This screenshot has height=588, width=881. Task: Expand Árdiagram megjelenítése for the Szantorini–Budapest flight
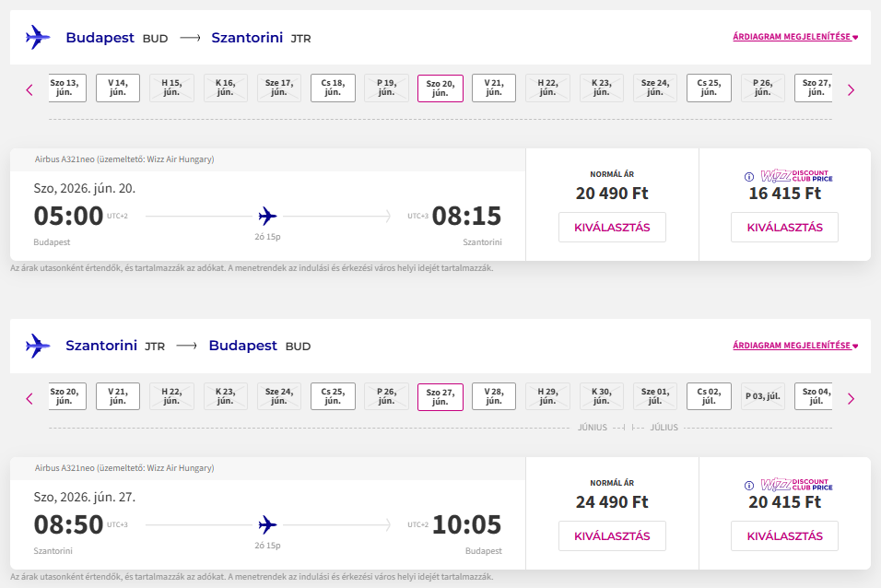[x=794, y=346]
